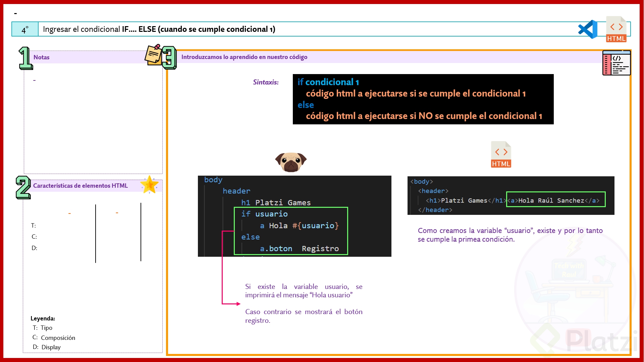Click 'a Hola #{usuario}' Pug line
Image resolution: width=644 pixels, height=362 pixels.
click(x=299, y=226)
